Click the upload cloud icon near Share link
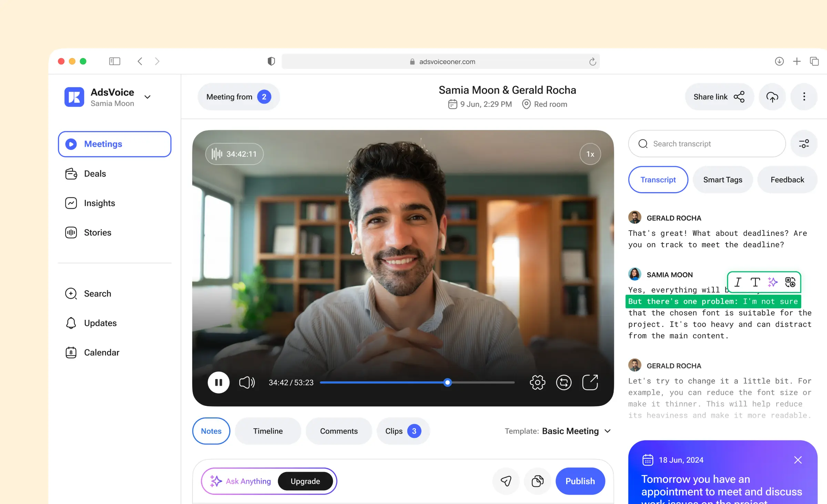The image size is (827, 504). (772, 97)
